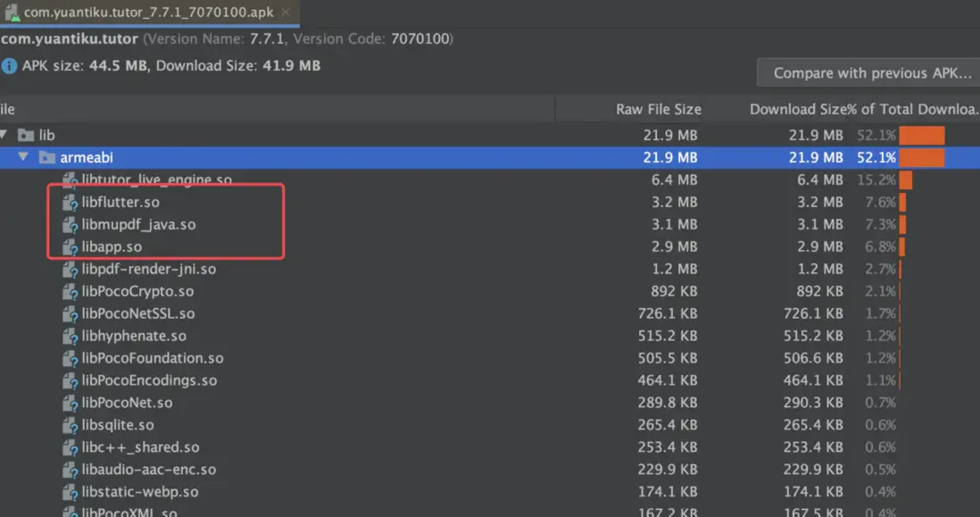Select libc++_shared.so file name
Image resolution: width=980 pixels, height=517 pixels.
(x=141, y=447)
